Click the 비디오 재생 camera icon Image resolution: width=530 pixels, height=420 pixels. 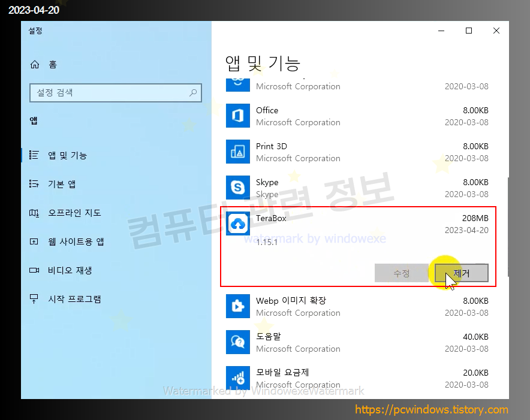pyautogui.click(x=34, y=270)
